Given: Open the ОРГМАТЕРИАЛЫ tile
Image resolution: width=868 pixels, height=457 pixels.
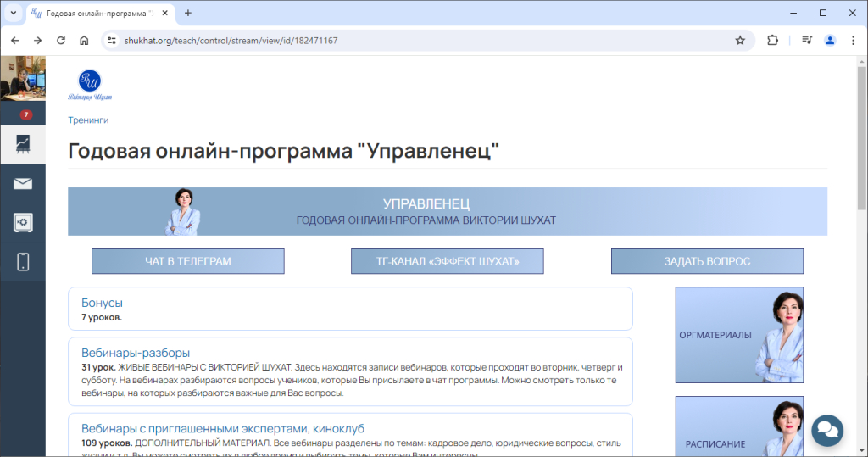Looking at the screenshot, I should (x=739, y=335).
